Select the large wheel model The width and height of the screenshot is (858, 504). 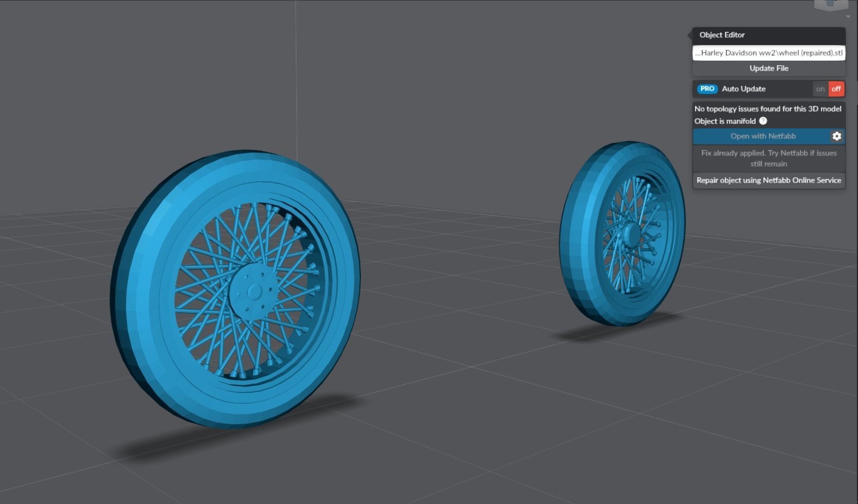[x=235, y=289]
